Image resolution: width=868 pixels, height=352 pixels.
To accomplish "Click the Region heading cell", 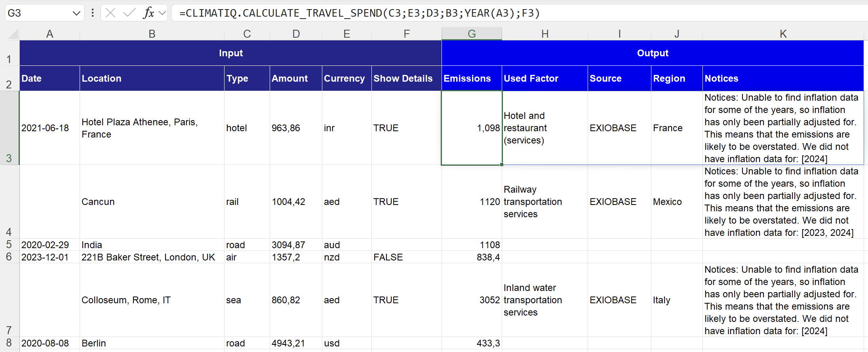I will coord(677,78).
